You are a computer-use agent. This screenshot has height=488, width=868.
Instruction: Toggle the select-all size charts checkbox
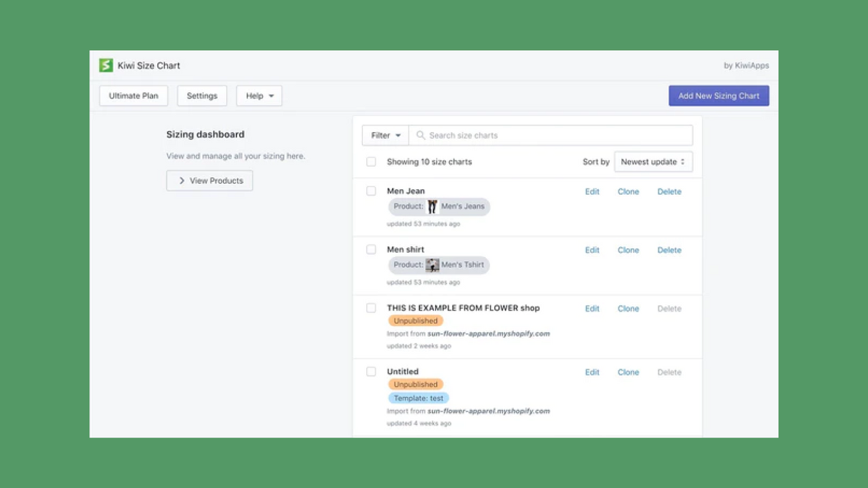[371, 162]
